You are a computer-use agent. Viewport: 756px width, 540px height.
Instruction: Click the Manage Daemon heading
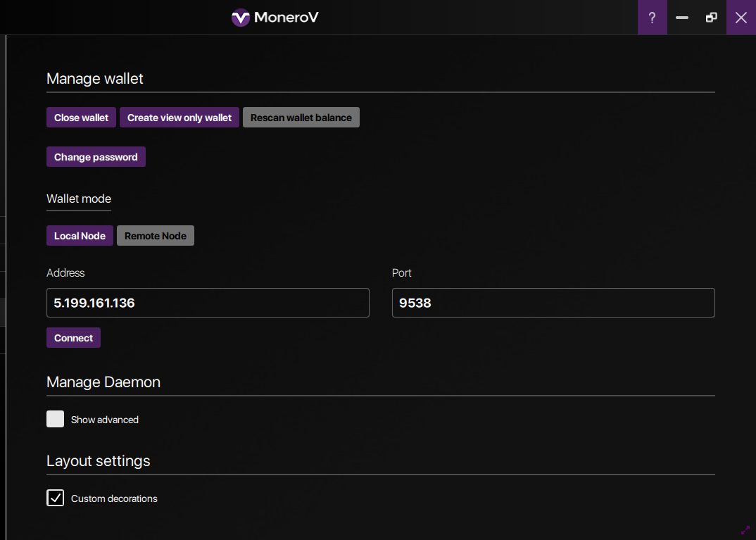[103, 382]
